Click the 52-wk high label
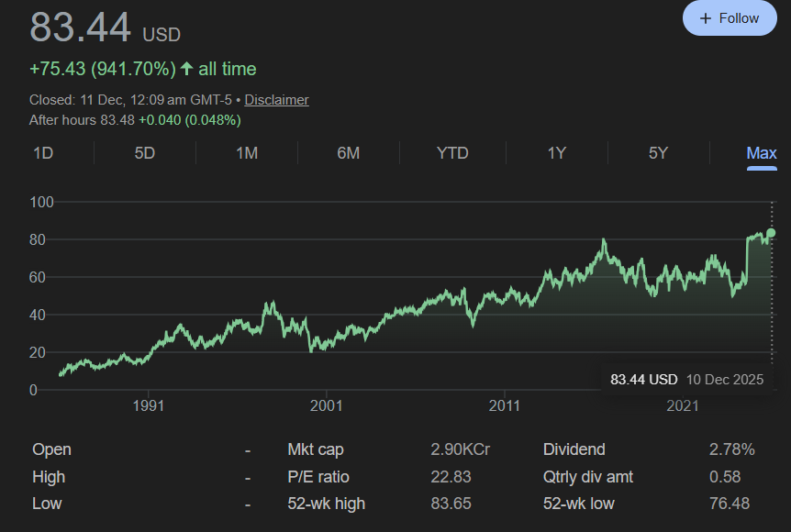This screenshot has height=532, width=791. [327, 504]
